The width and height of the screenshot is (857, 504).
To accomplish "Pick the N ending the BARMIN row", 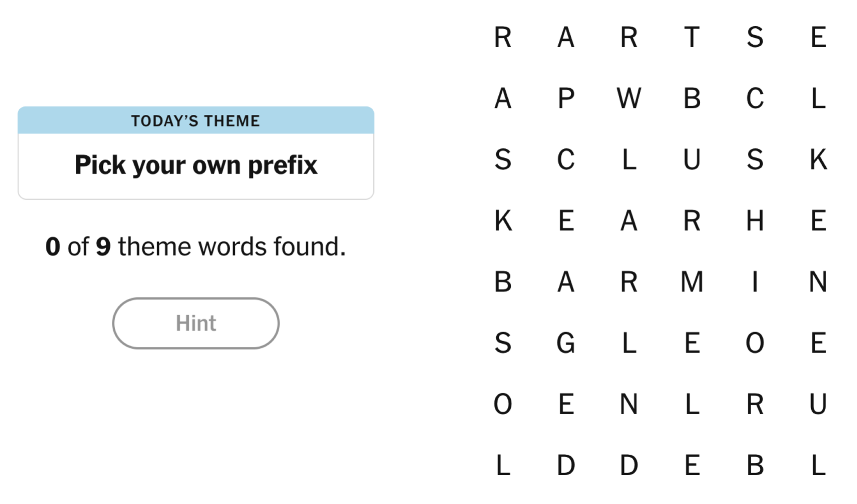I will point(818,282).
